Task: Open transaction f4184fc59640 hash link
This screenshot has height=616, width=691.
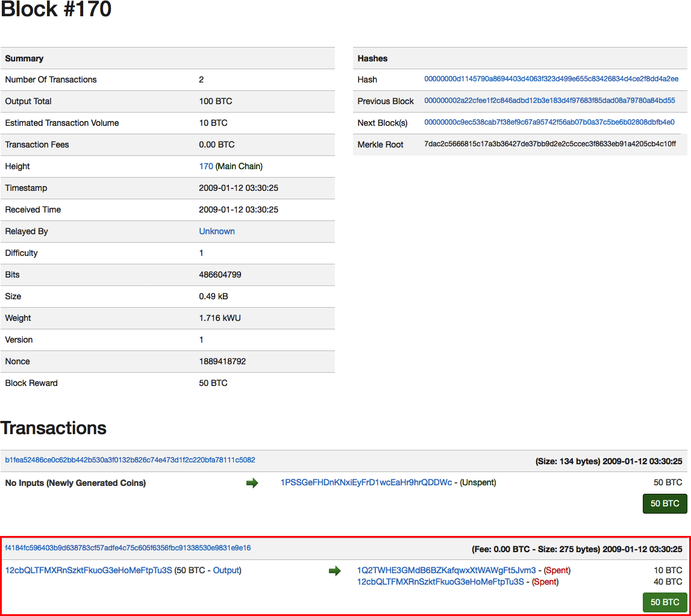Action: click(128, 548)
